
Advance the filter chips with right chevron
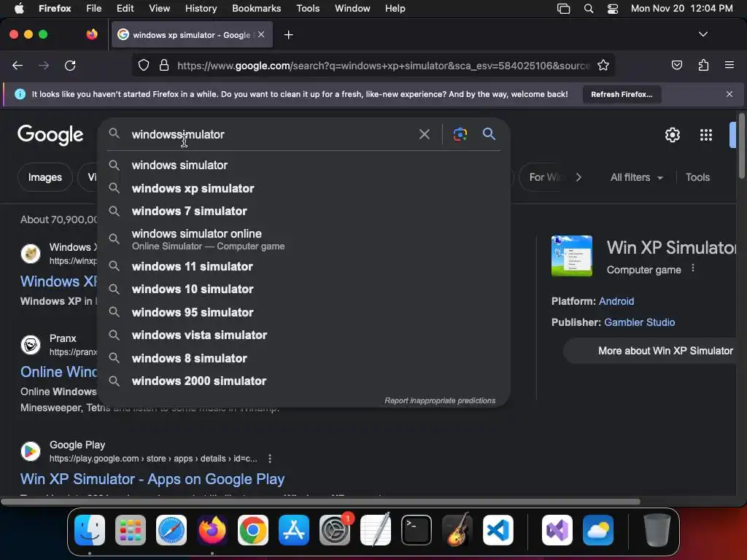578,177
